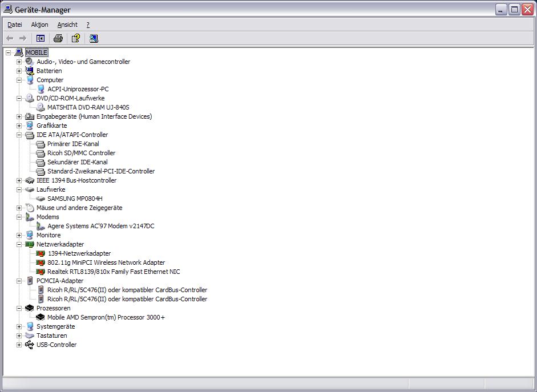This screenshot has width=537, height=392.
Task: Click the Batterien battery icon
Action: click(30, 71)
